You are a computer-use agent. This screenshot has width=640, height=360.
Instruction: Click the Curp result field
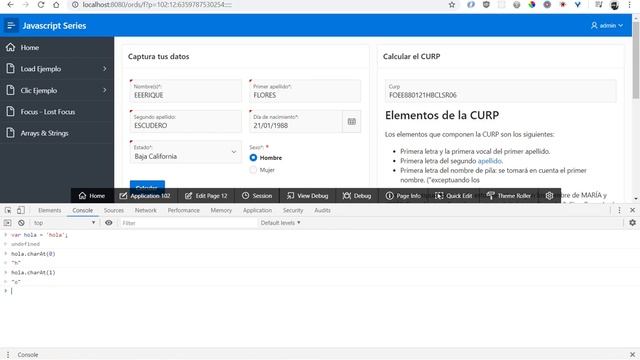[500, 91]
